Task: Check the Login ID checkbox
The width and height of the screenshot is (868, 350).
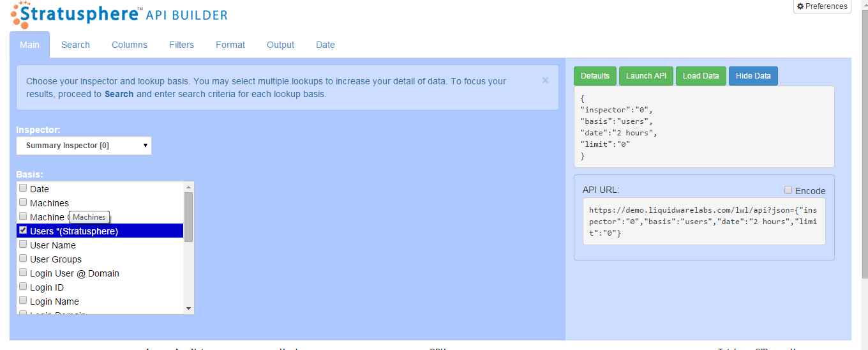Action: click(x=23, y=287)
